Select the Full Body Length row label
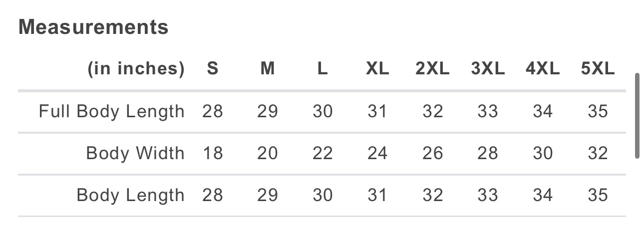This screenshot has width=644, height=229. point(112,111)
